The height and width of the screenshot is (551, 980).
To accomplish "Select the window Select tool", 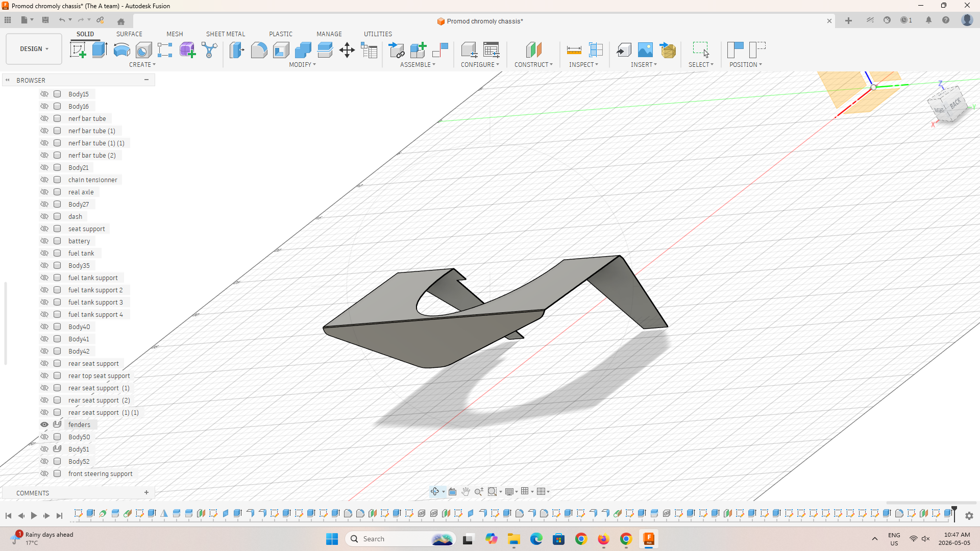I will tap(701, 50).
